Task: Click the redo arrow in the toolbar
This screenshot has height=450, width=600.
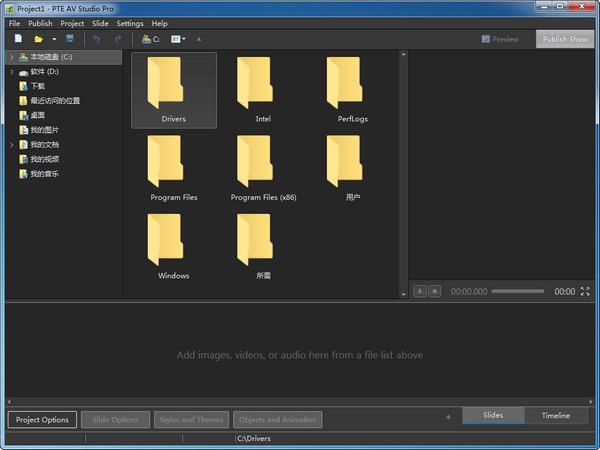Action: [117, 39]
